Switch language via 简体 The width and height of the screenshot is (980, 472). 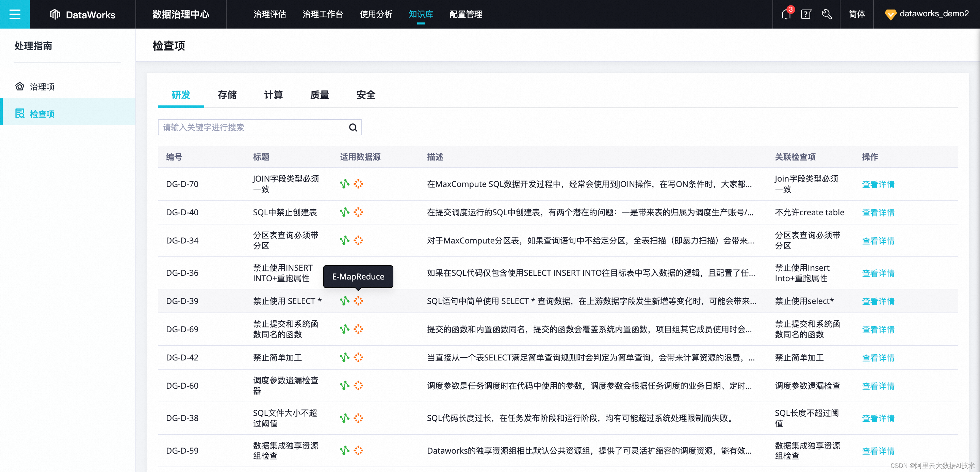point(857,15)
